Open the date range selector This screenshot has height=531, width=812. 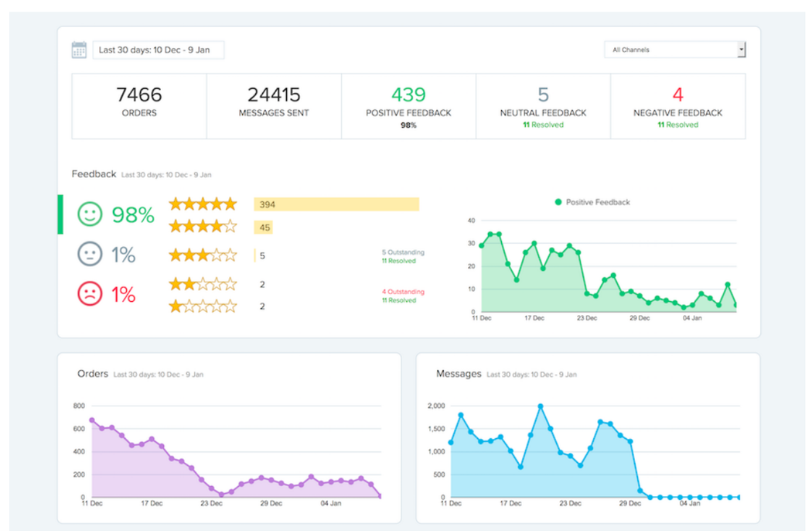(158, 49)
